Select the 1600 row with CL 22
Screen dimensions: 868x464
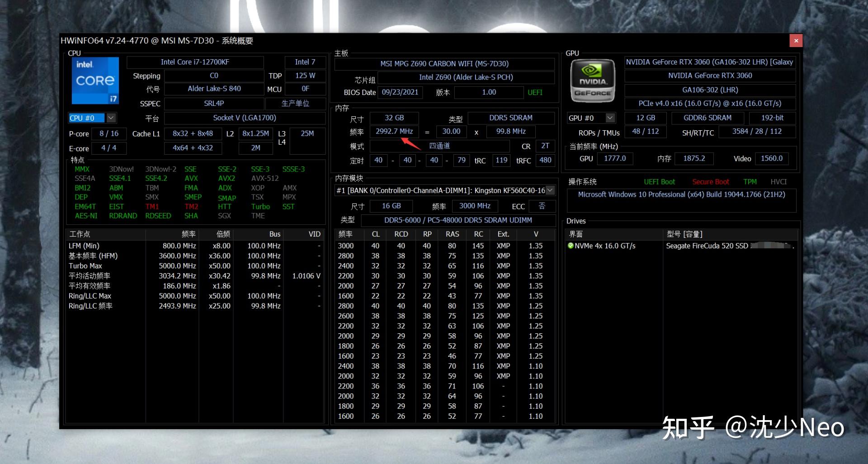(x=445, y=296)
